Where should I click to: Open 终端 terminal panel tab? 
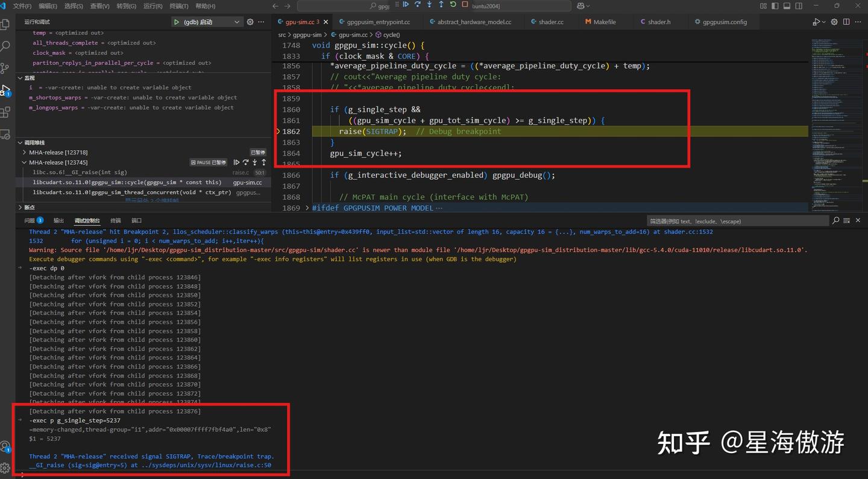[x=116, y=220]
